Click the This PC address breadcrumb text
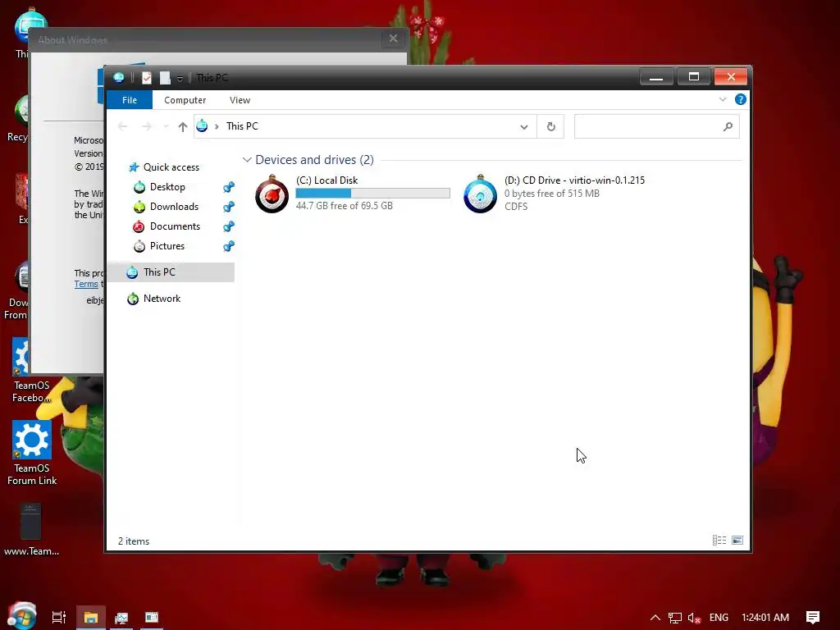Screen dimensions: 840x630 (242, 126)
